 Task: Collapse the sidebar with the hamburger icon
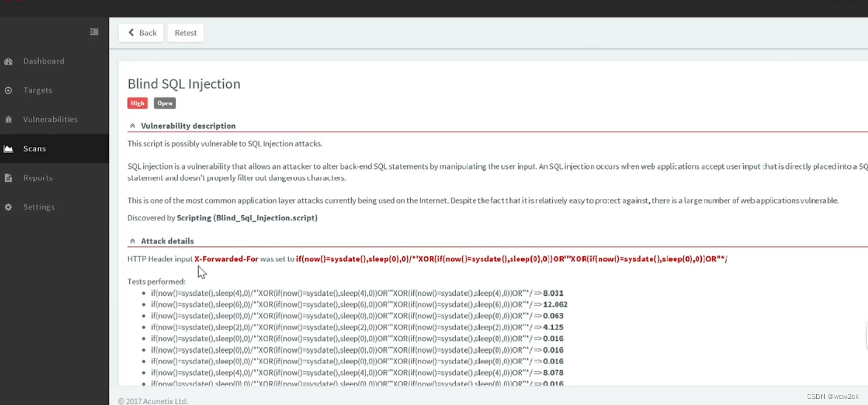94,32
